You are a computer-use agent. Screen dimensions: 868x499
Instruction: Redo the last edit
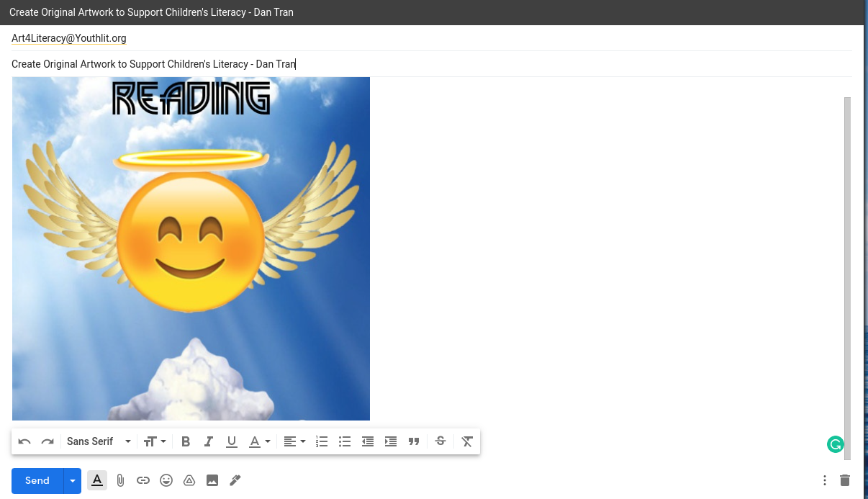click(x=48, y=441)
